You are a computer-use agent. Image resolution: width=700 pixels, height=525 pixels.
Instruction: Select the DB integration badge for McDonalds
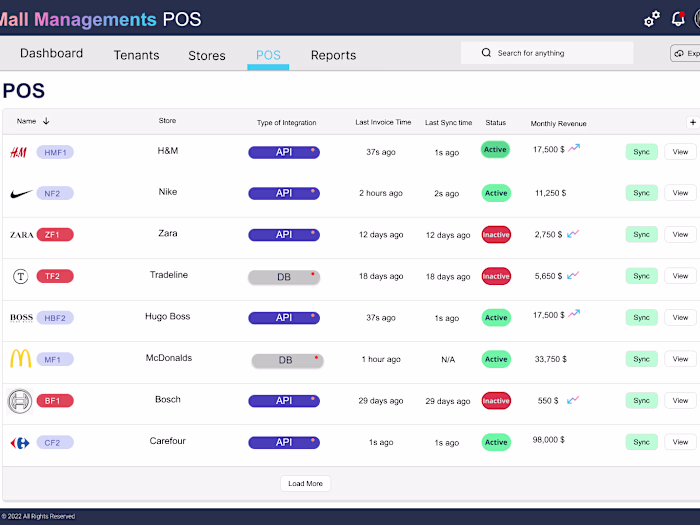[x=286, y=360]
